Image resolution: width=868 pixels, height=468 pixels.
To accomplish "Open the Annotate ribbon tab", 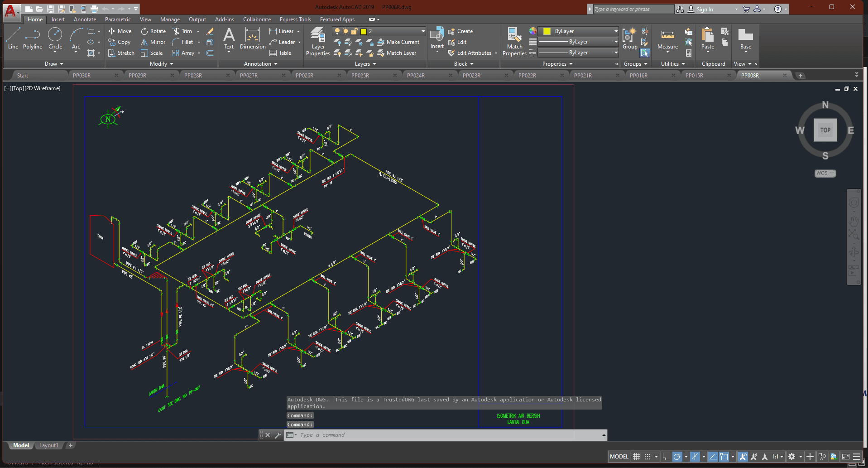I will coord(85,19).
